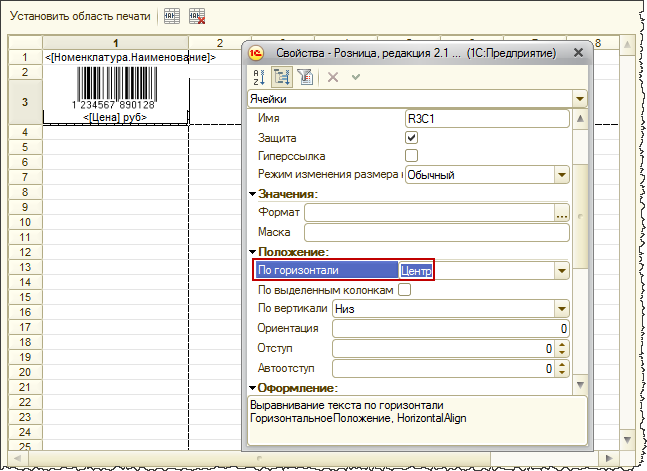
Task: Click Установить область печати button
Action: point(80,16)
